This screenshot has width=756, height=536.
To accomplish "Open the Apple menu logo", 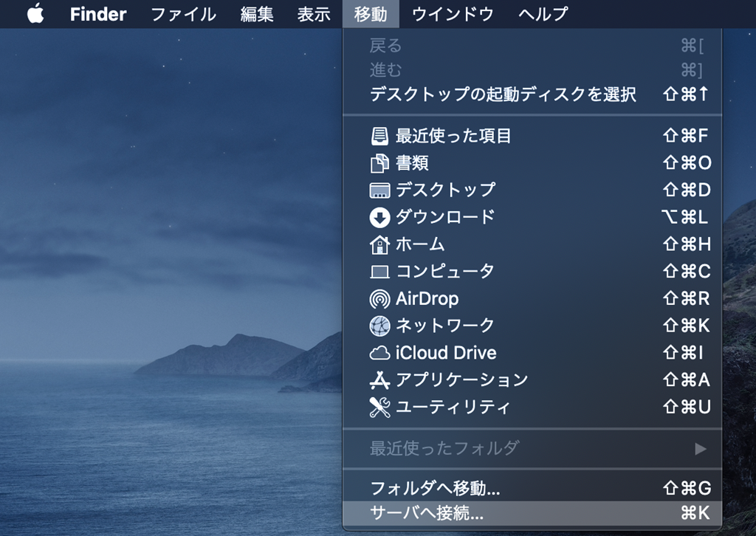I will point(35,13).
